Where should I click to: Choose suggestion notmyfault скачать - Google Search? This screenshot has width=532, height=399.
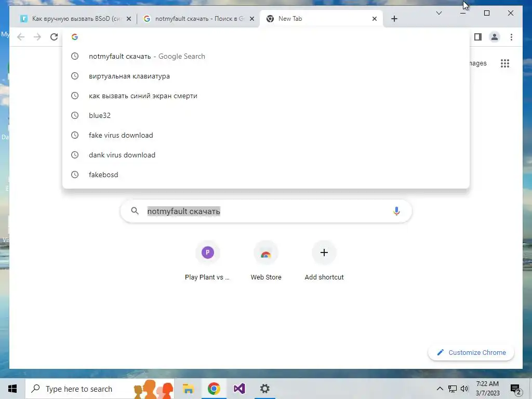pyautogui.click(x=266, y=56)
